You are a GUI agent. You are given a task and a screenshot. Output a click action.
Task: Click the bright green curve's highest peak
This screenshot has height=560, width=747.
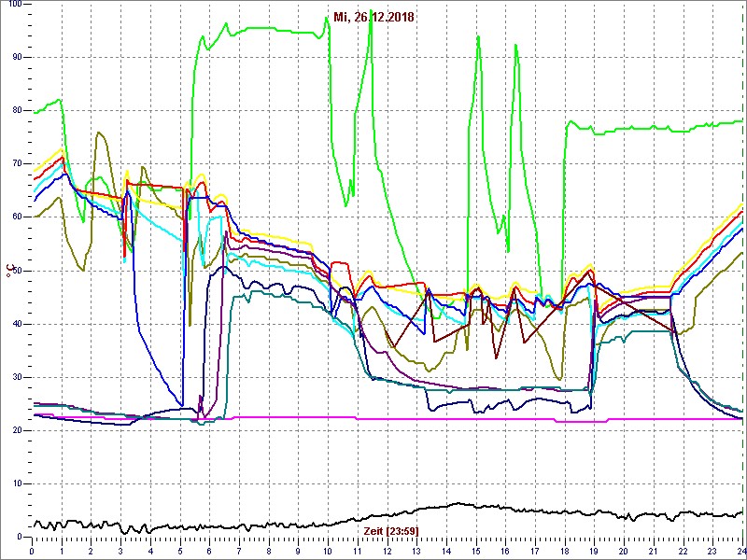[371, 11]
